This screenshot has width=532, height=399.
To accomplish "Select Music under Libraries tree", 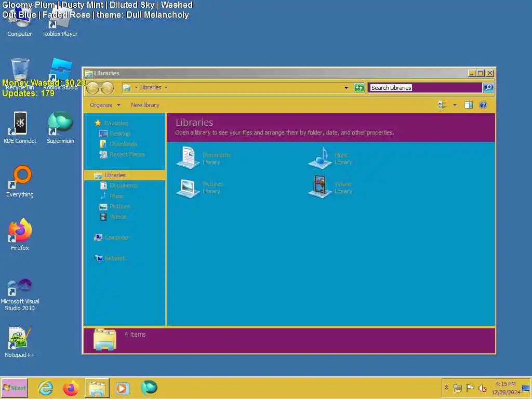I will click(x=116, y=196).
